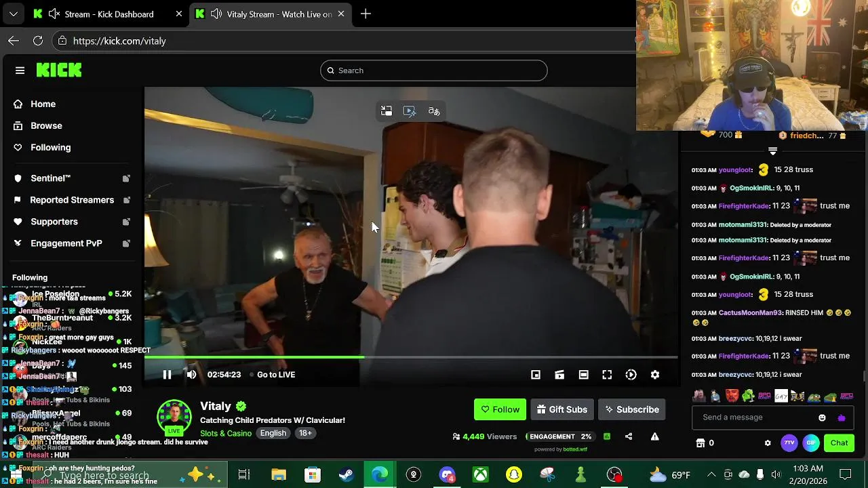This screenshot has height=488, width=868.
Task: Open Steam from the taskbar
Action: coord(346,474)
